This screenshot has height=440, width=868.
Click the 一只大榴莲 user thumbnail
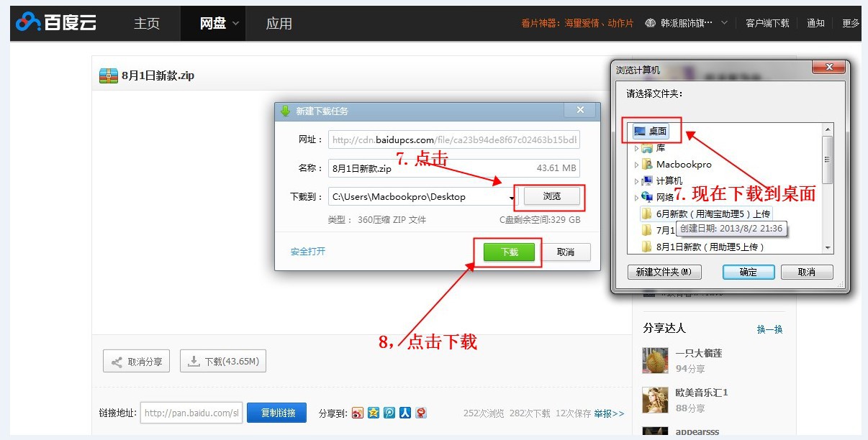tap(655, 359)
